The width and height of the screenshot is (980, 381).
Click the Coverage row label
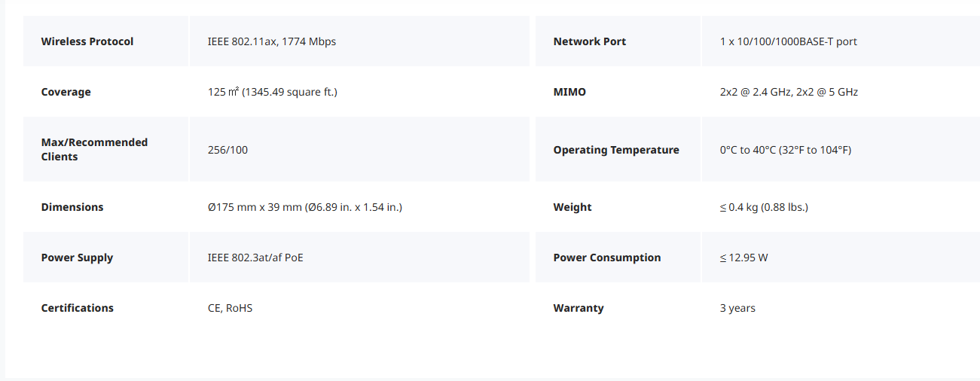[x=66, y=92]
